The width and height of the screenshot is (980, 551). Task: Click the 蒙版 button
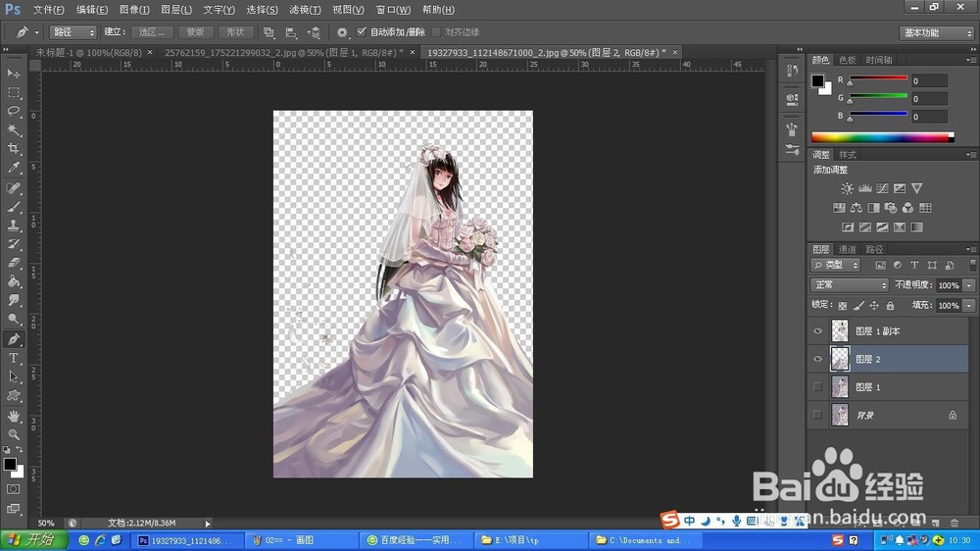[196, 32]
